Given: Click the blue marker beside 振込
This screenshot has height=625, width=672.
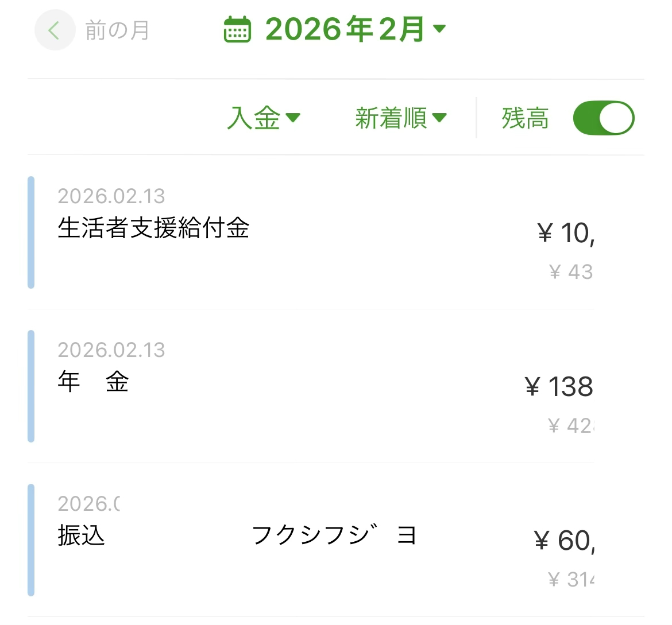Looking at the screenshot, I should coord(31,540).
